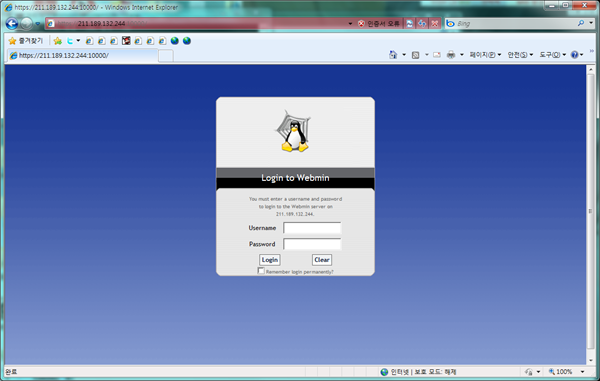Expand the address bar autocomplete dropdown arrow
Screen dimensions: 600x381
[350, 24]
